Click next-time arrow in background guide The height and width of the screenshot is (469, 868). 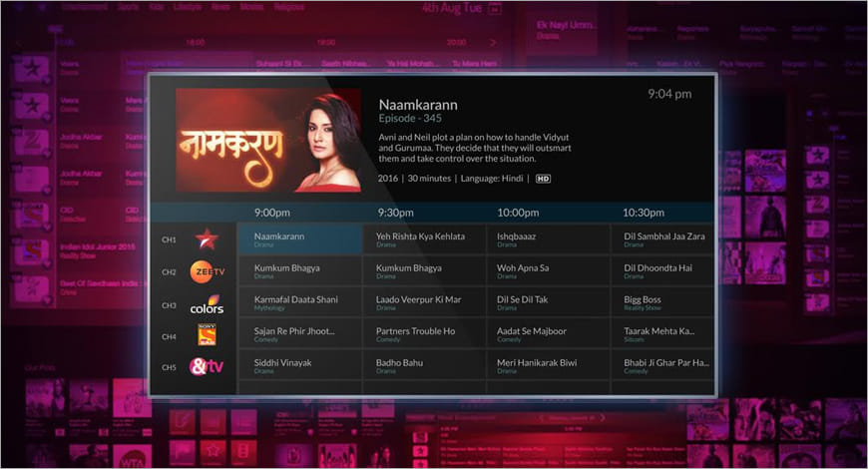tap(493, 43)
